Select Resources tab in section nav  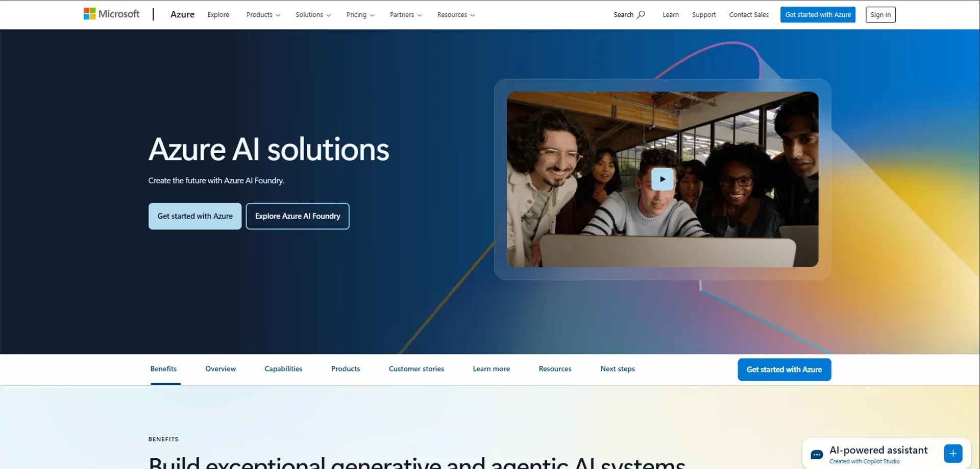pyautogui.click(x=555, y=369)
